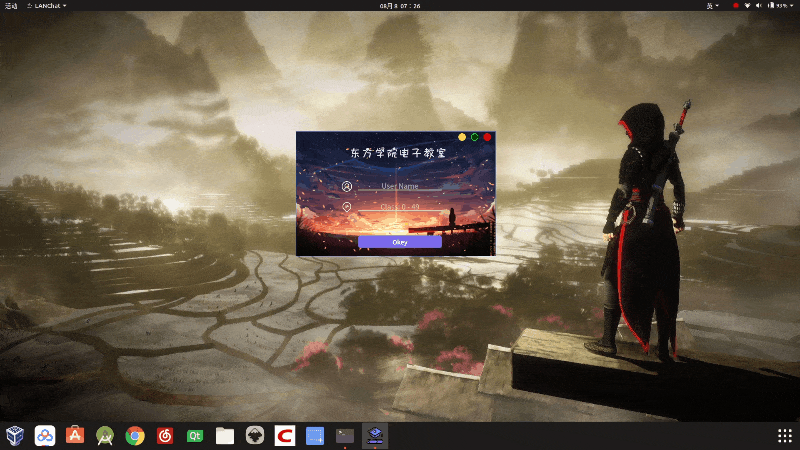Focus the User Name input field

tap(399, 186)
